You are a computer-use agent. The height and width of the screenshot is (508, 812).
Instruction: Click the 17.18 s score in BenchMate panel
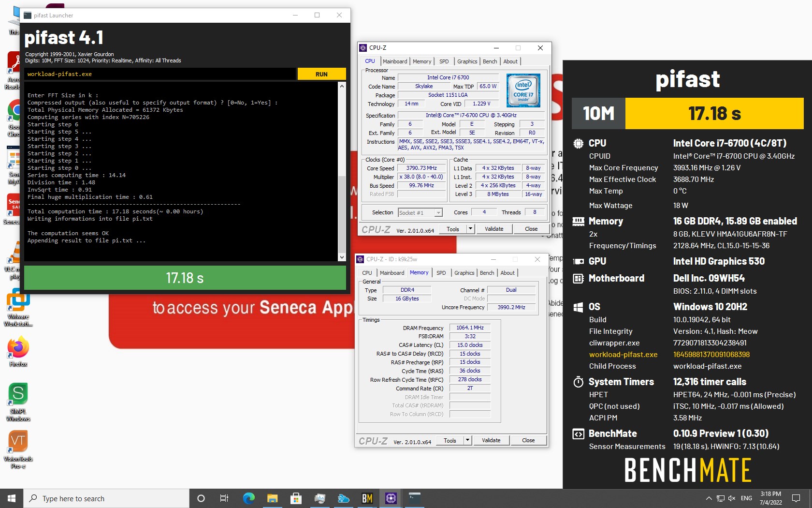714,114
